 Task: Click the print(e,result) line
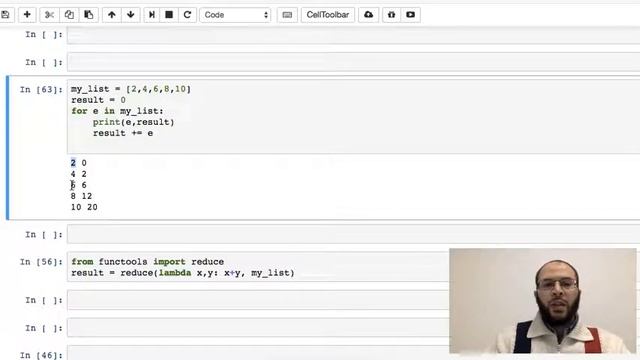pyautogui.click(x=133, y=122)
